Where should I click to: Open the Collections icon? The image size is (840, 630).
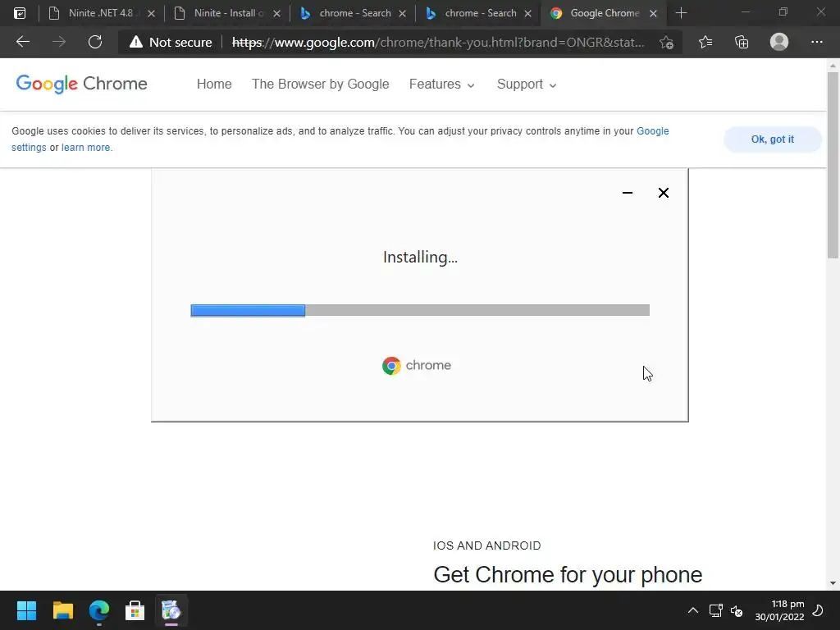[742, 42]
